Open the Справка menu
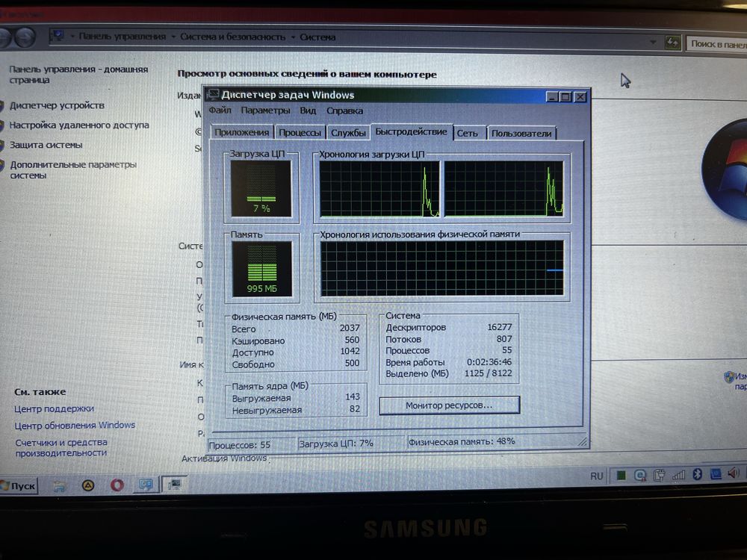 [x=344, y=111]
